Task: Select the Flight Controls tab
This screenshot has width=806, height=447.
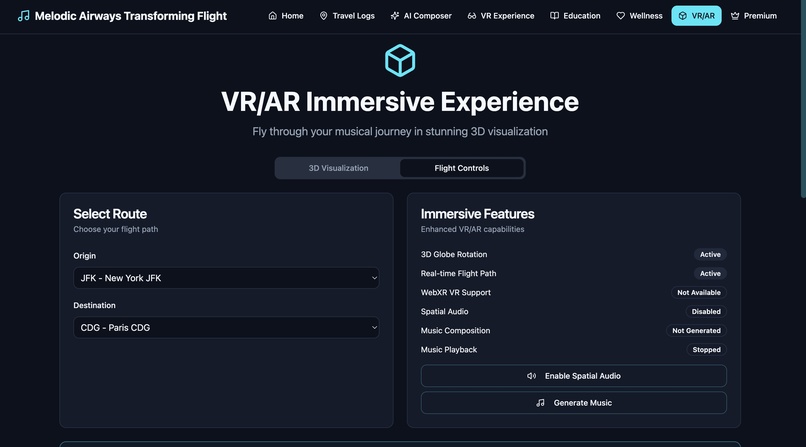Action: coord(462,168)
